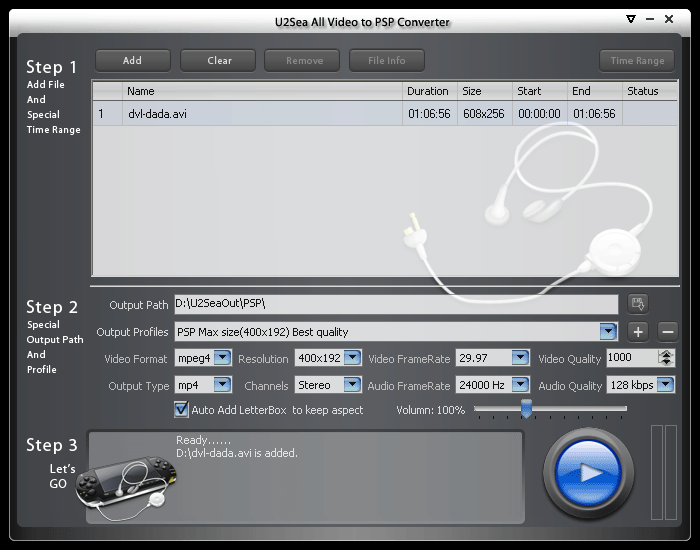Open the Video Format mpeg4 dropdown

pos(222,358)
